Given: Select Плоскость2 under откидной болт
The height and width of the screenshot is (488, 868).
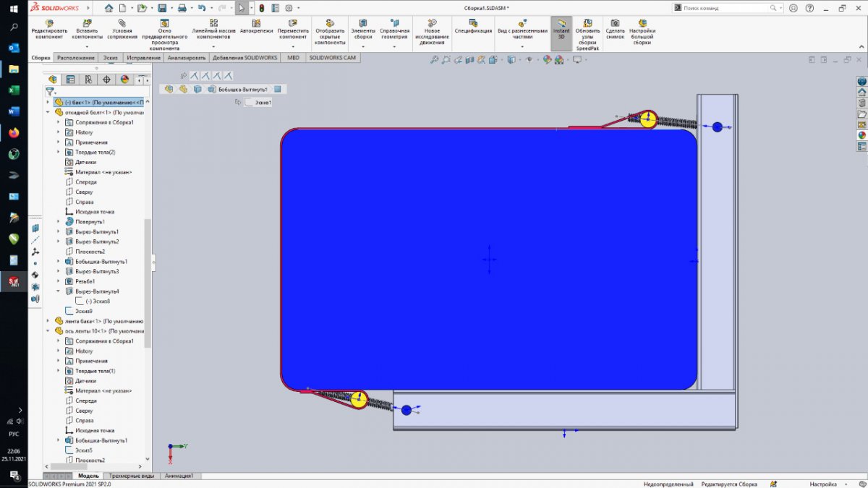Looking at the screenshot, I should point(84,252).
